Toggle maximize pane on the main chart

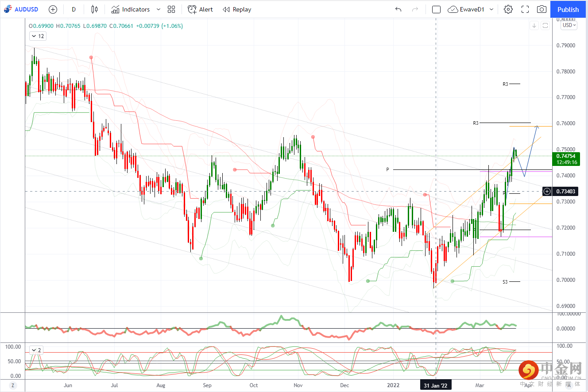click(545, 26)
